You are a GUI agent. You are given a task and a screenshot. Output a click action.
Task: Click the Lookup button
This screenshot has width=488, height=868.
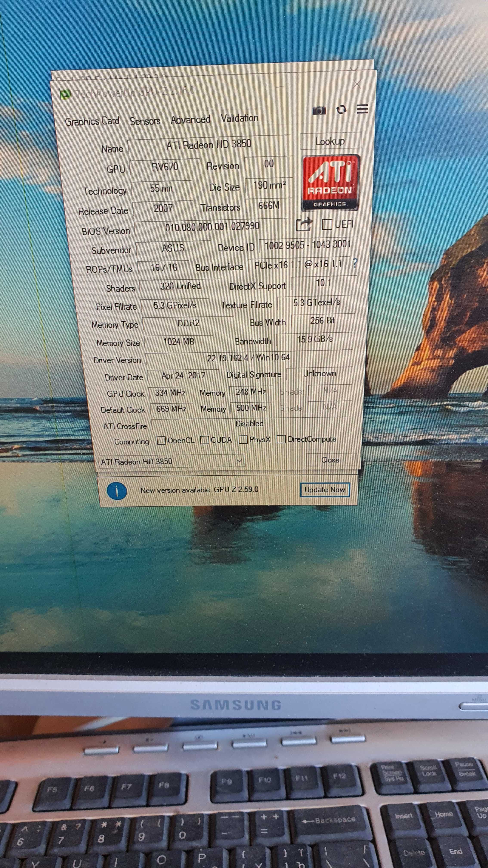click(x=330, y=141)
